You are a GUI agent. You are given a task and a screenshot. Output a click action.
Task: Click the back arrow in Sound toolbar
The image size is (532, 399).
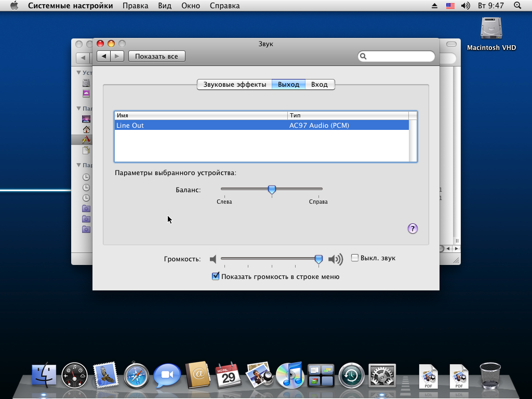click(104, 56)
